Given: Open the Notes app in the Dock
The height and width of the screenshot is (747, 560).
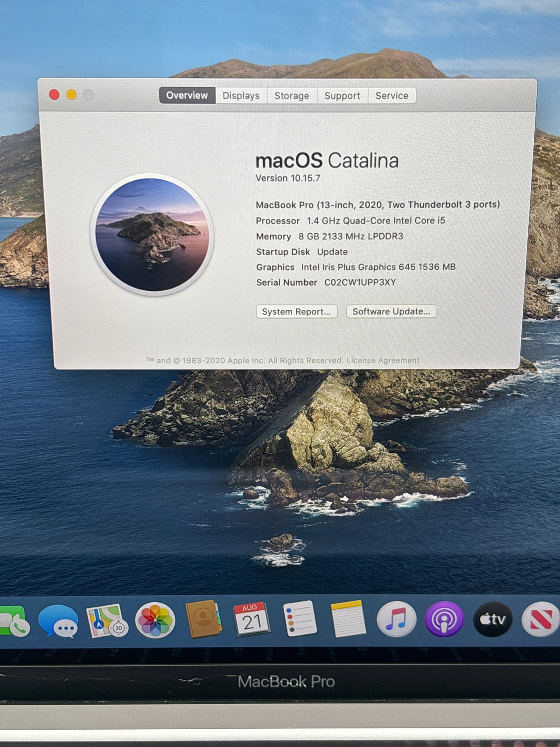Looking at the screenshot, I should tap(348, 619).
